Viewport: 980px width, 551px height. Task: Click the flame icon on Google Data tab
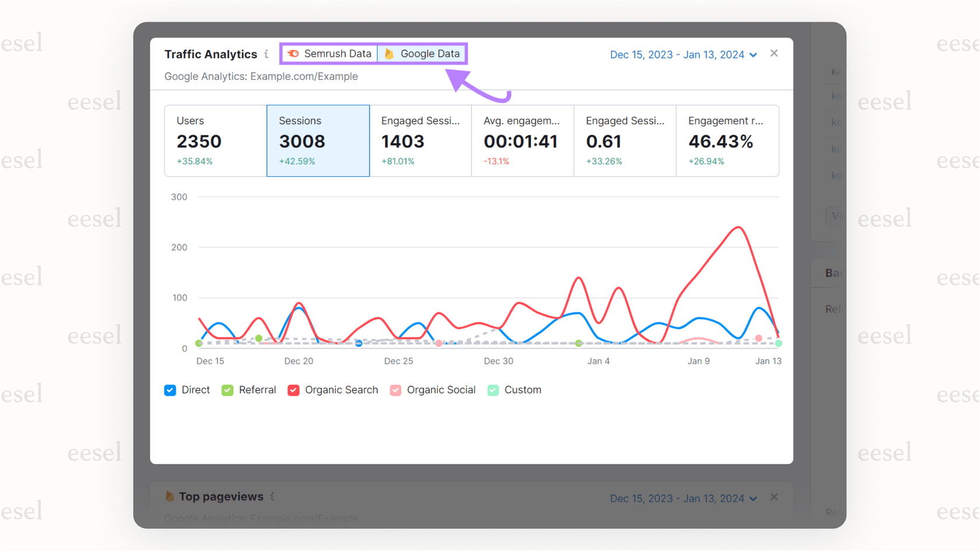click(388, 53)
